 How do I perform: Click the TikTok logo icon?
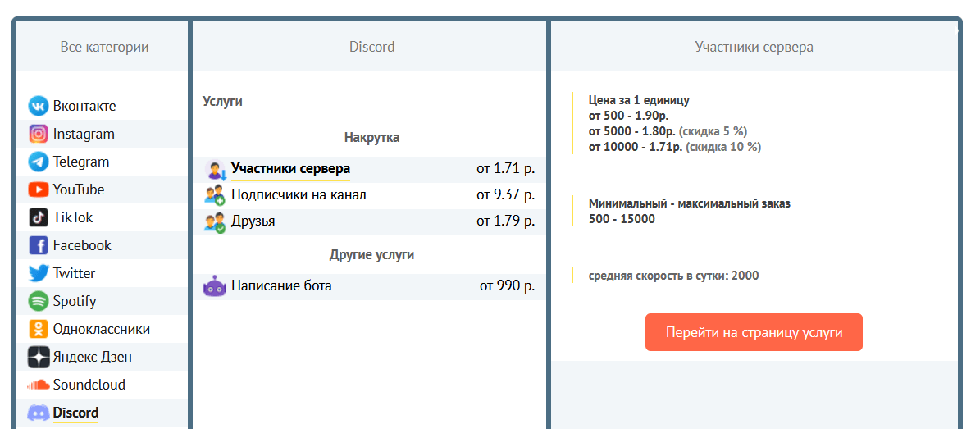pyautogui.click(x=39, y=217)
